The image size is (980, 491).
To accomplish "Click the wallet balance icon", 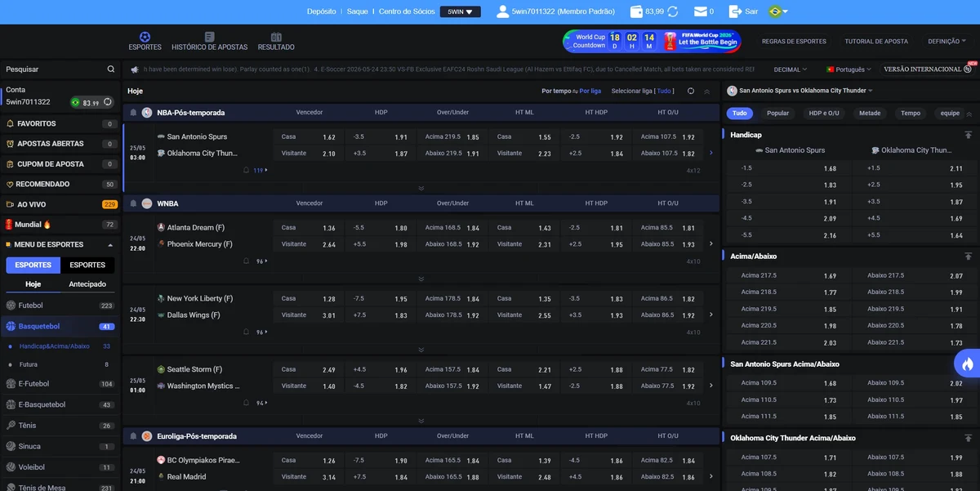I will [x=637, y=11].
